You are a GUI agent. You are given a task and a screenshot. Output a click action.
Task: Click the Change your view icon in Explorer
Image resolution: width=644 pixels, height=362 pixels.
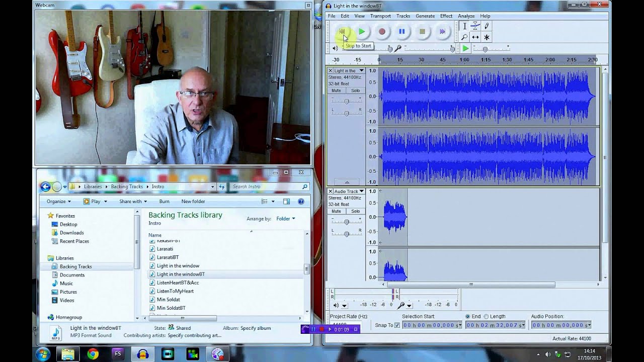tap(265, 202)
